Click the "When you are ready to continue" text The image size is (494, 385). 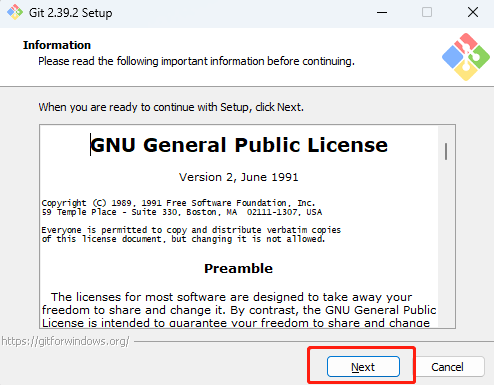171,107
